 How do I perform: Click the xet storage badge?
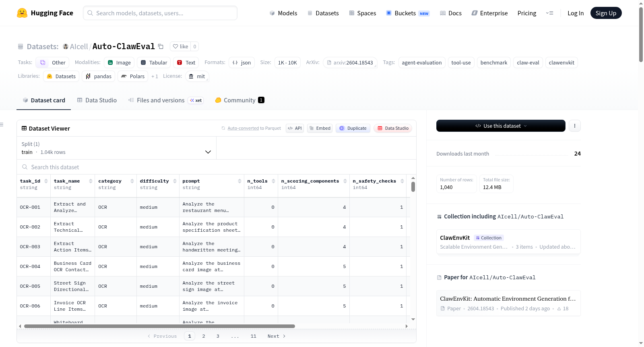pos(196,100)
